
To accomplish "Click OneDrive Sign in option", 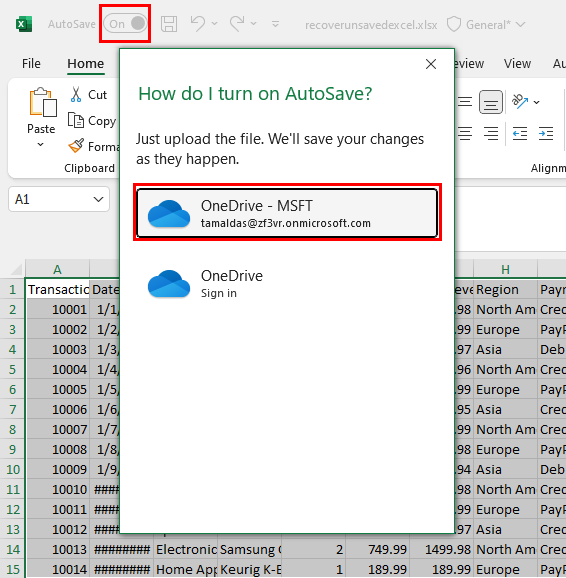I will [x=287, y=283].
